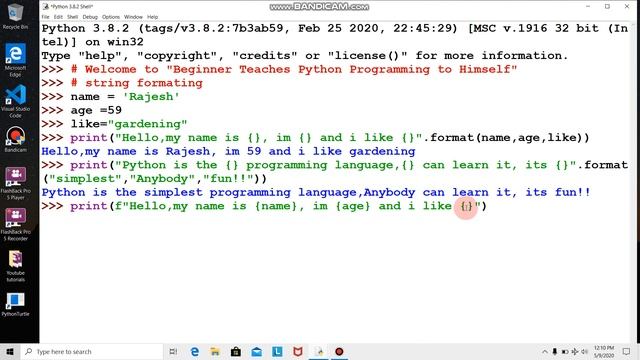
Task: Open the Shell menu
Action: pos(72,17)
